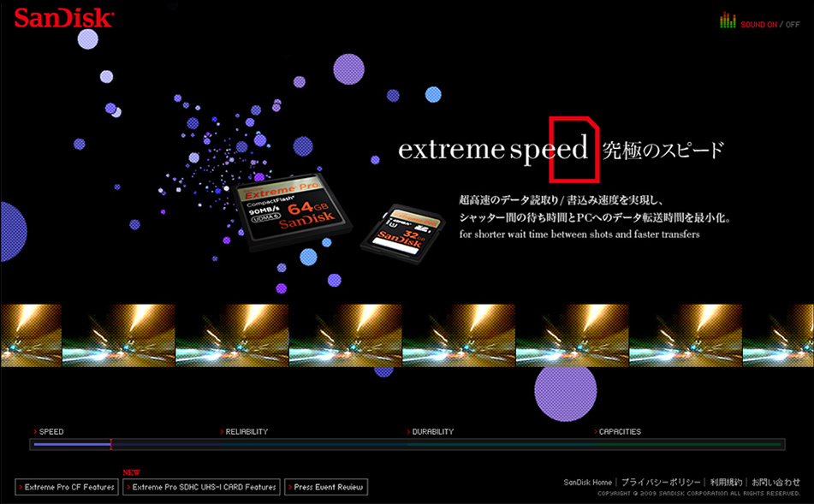Click the middle of the section progress bar

pyautogui.click(x=407, y=445)
